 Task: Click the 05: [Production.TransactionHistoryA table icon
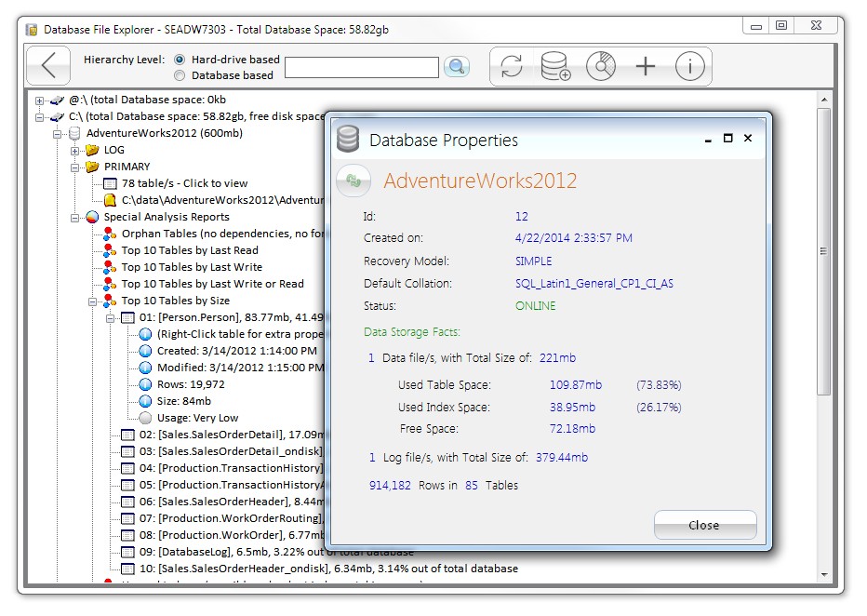click(x=127, y=485)
